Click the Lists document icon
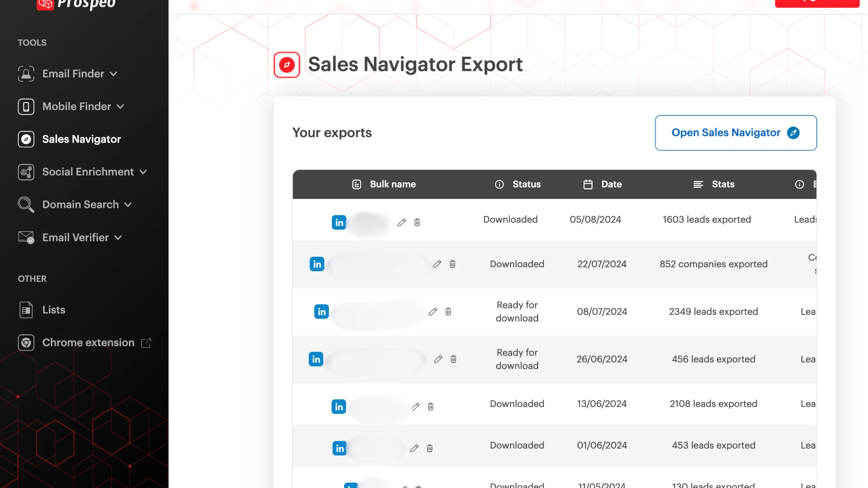 click(26, 310)
